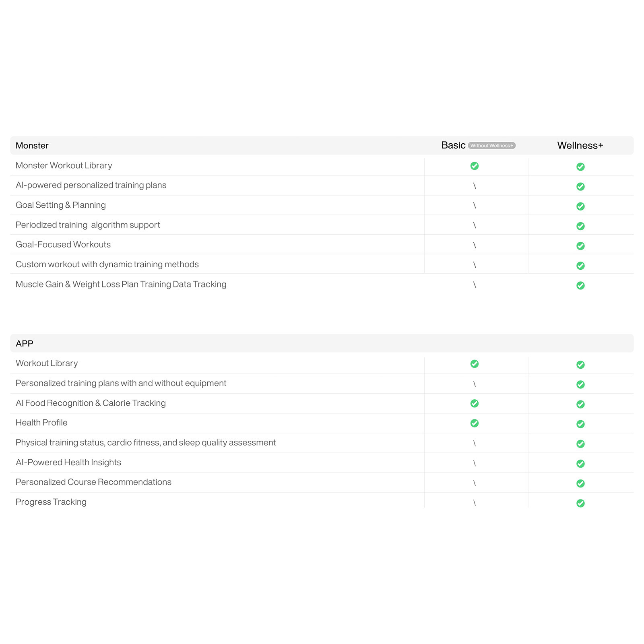644x644 pixels.
Task: Click the Without Wellness+ badge
Action: coord(491,146)
